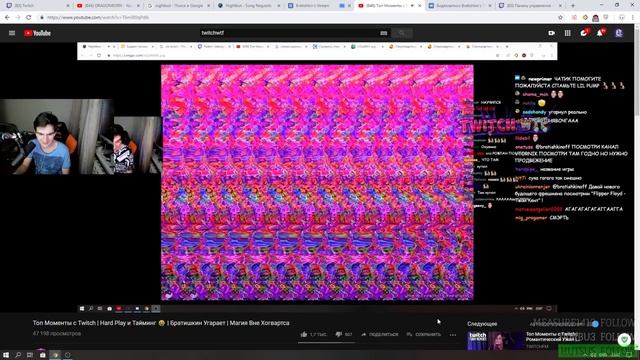The width and height of the screenshot is (640, 360).
Task: Bookmark this page with the star icon
Action: [560, 18]
